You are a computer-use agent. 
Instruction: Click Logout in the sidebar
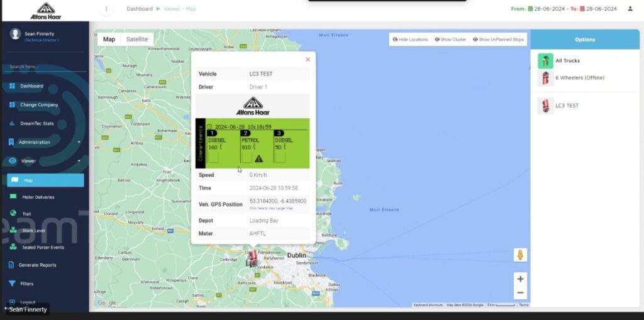(x=27, y=302)
